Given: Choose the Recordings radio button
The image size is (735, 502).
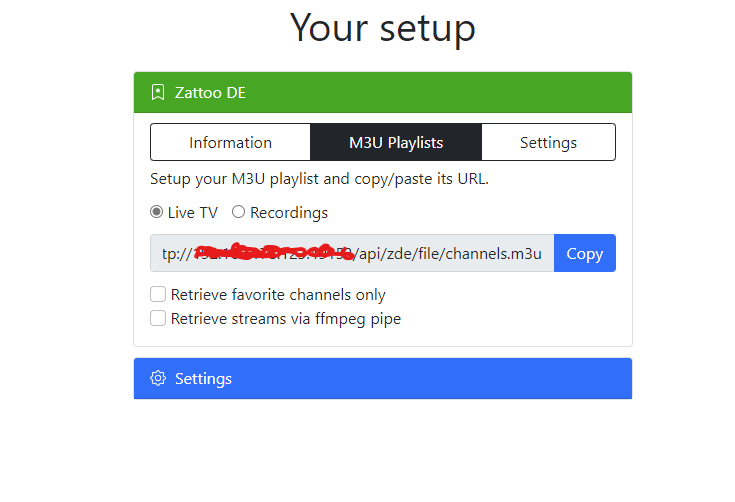Looking at the screenshot, I should pos(238,212).
